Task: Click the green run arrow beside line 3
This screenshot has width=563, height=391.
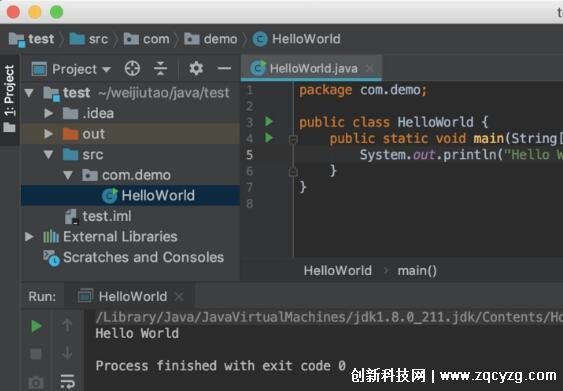Action: pyautogui.click(x=269, y=121)
